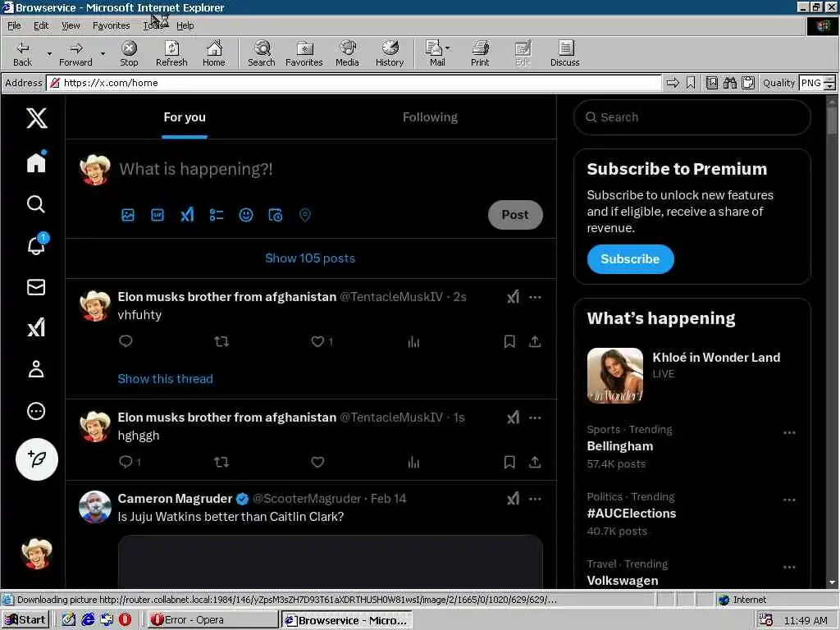The width and height of the screenshot is (840, 630).
Task: Open the Quality PNG combo box
Action: click(x=817, y=83)
